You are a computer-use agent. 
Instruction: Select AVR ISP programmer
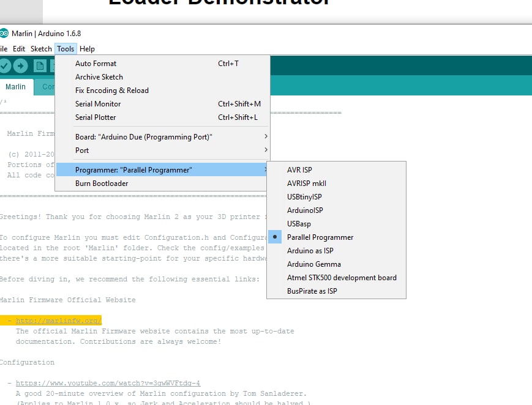[336, 169]
